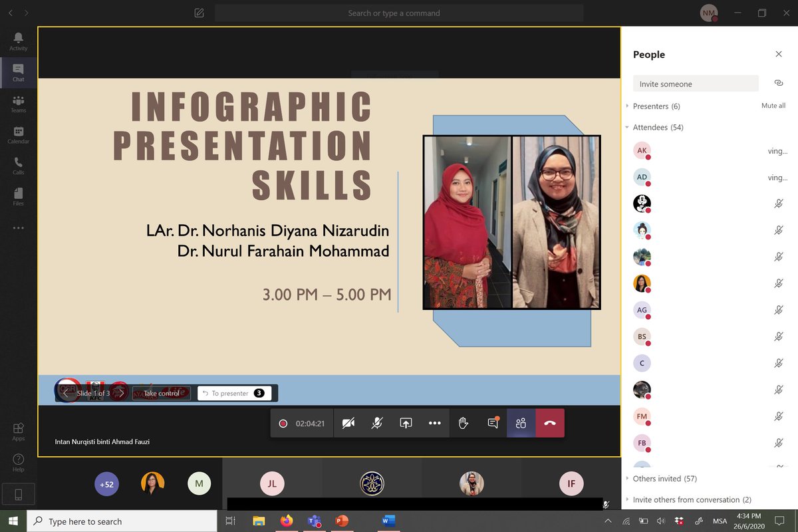798x532 pixels.
Task: Open more actions in meeting bar
Action: pyautogui.click(x=435, y=423)
